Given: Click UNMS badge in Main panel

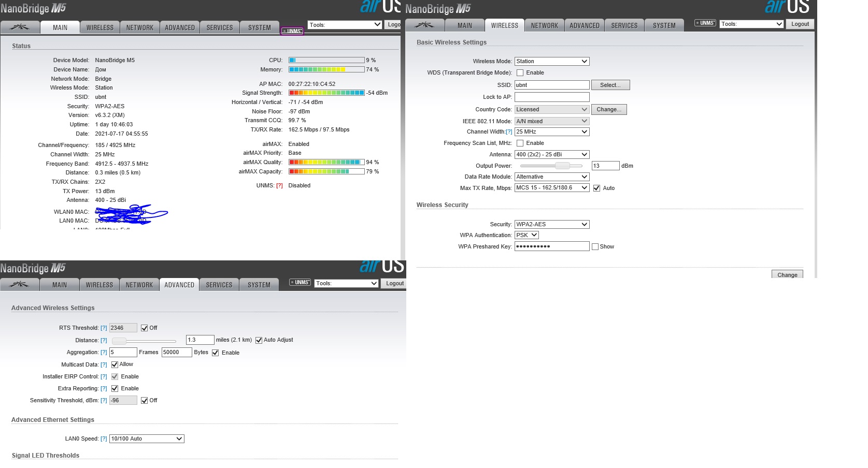Looking at the screenshot, I should (x=292, y=31).
